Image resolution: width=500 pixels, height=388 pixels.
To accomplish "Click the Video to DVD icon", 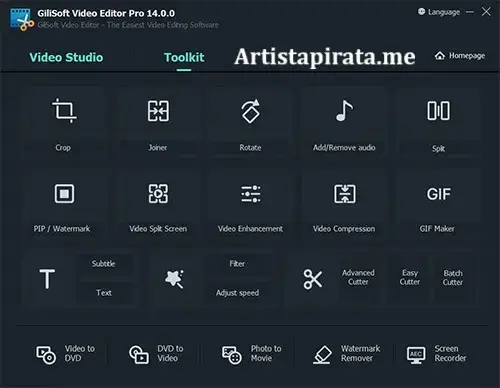I will tap(46, 355).
